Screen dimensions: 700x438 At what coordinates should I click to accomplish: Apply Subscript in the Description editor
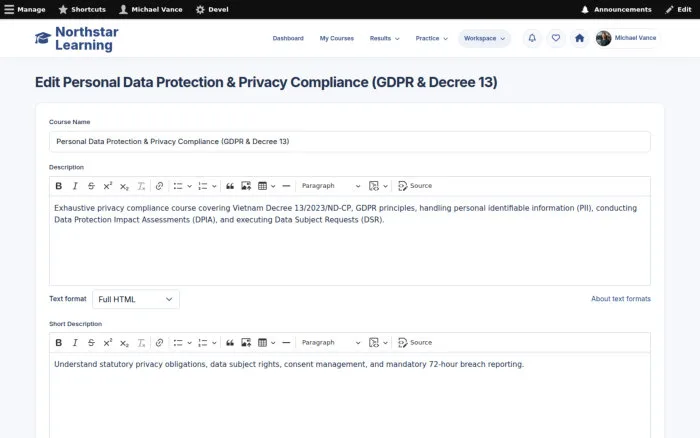(124, 186)
